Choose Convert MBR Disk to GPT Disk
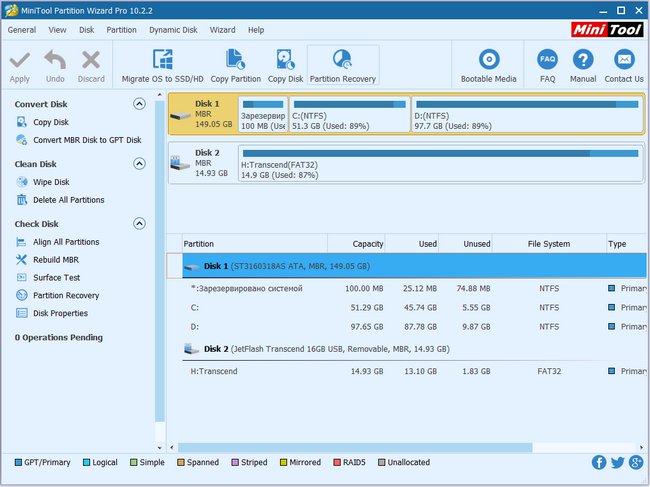650x487 pixels. (x=87, y=140)
